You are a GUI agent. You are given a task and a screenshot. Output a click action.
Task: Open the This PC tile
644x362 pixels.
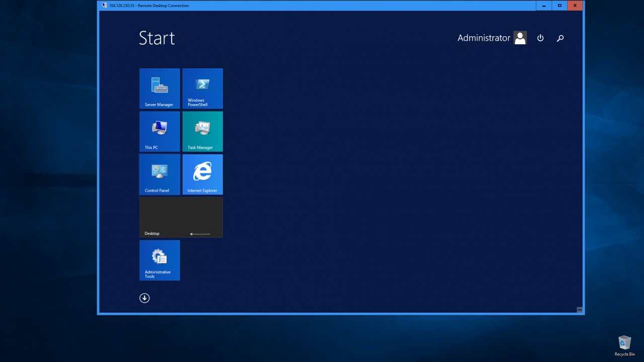pyautogui.click(x=159, y=131)
